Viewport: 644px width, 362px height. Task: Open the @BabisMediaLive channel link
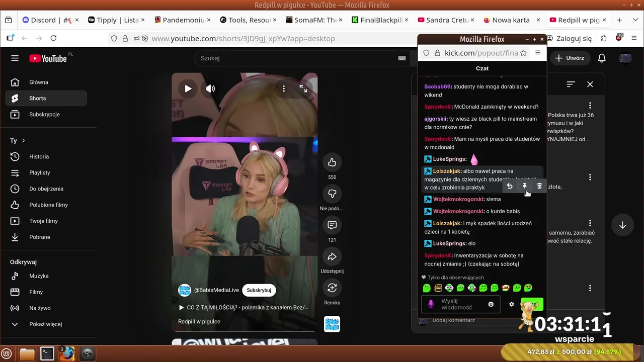tap(216, 290)
